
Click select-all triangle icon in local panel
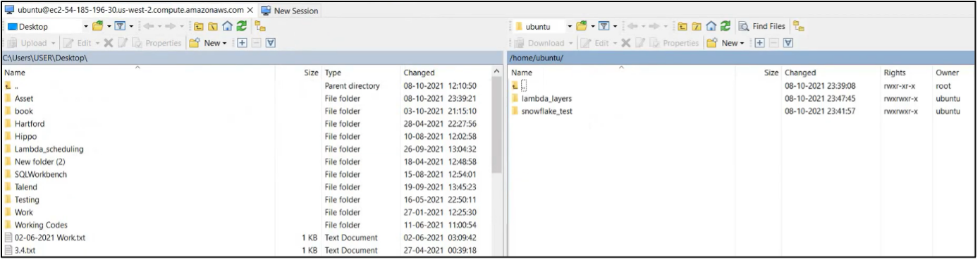tap(270, 43)
